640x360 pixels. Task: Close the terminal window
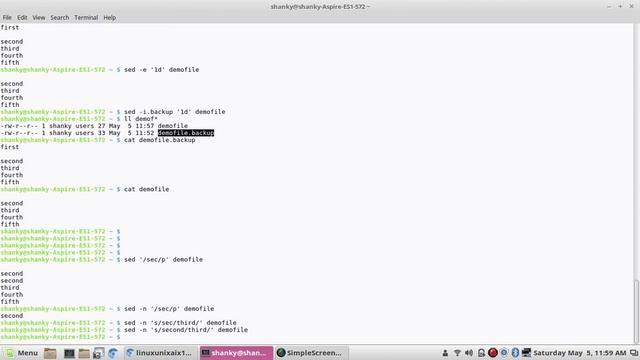pos(631,7)
